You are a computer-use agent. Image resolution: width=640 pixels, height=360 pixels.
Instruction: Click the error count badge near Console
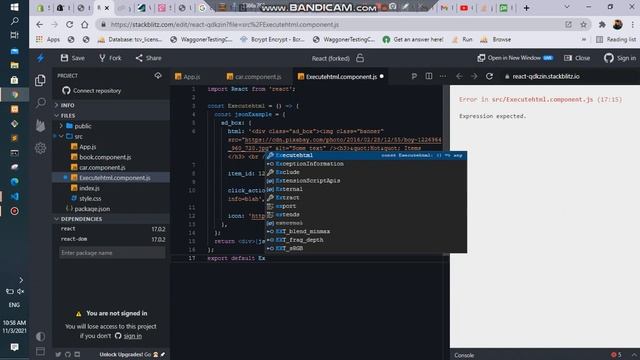pos(616,355)
